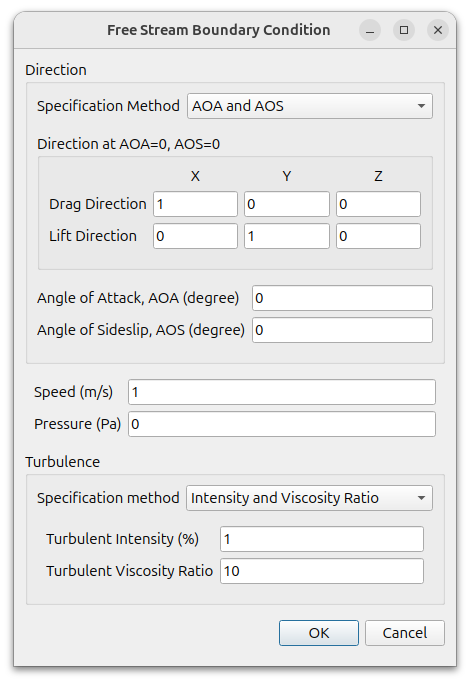470x683 pixels.
Task: Dismiss the dialog with Cancel
Action: (405, 633)
